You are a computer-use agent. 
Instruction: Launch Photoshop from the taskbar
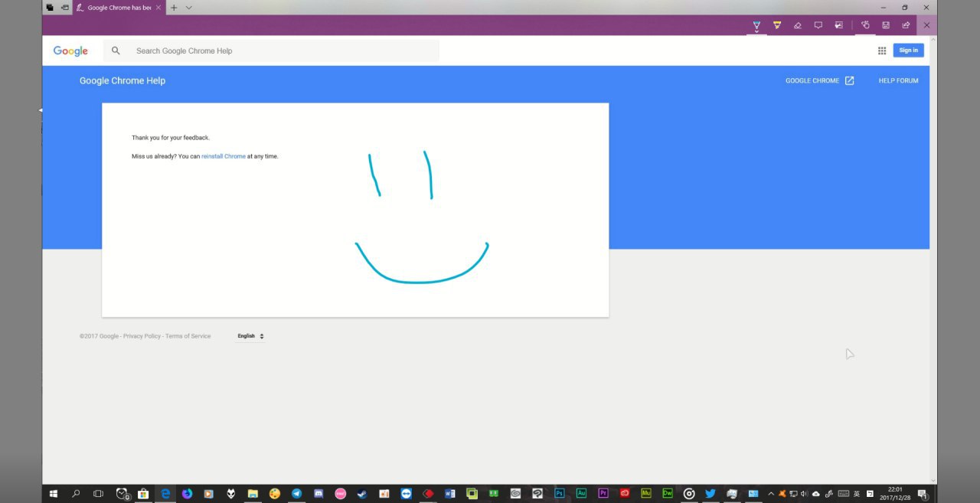[x=560, y=494]
